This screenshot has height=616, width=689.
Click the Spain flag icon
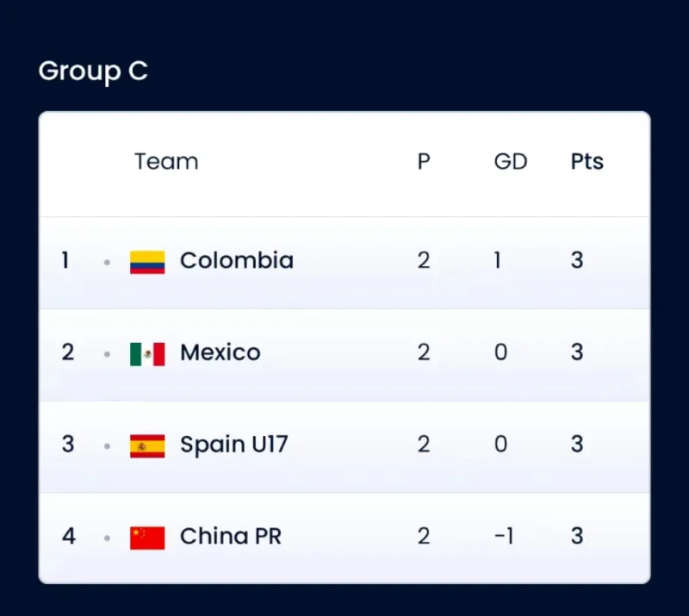147,445
